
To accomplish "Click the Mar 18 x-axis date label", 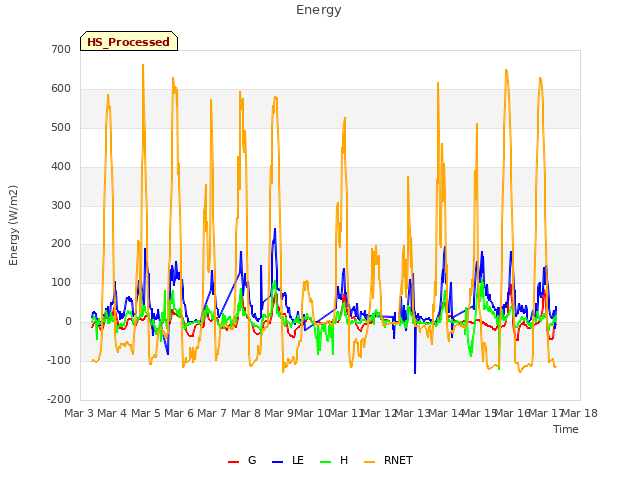I will tap(580, 413).
